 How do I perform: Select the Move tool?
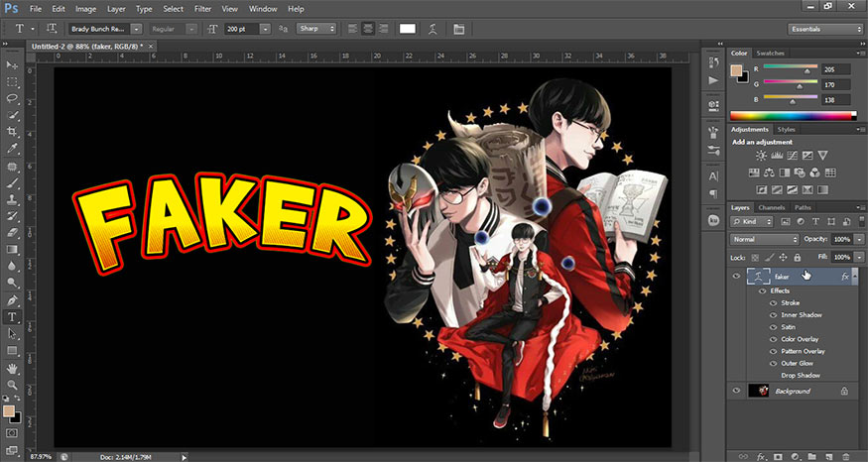click(12, 65)
